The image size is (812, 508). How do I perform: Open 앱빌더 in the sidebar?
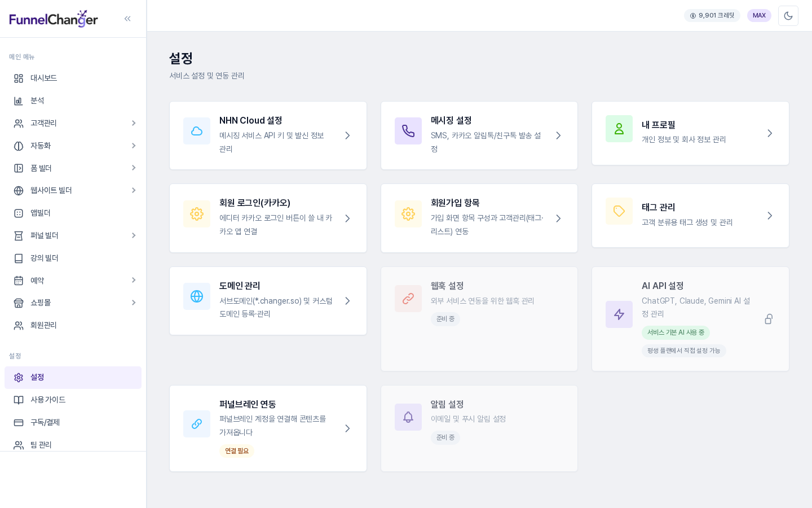73,213
